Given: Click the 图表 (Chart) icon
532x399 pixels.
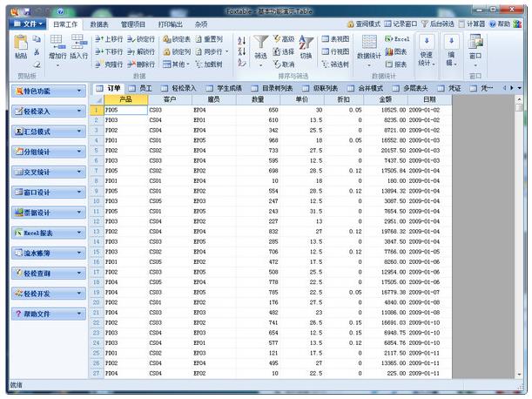Looking at the screenshot, I should [397, 51].
